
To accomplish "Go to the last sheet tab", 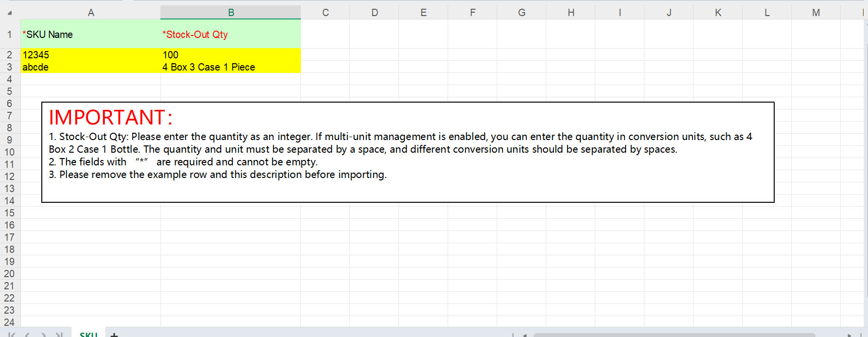I will coord(59,335).
